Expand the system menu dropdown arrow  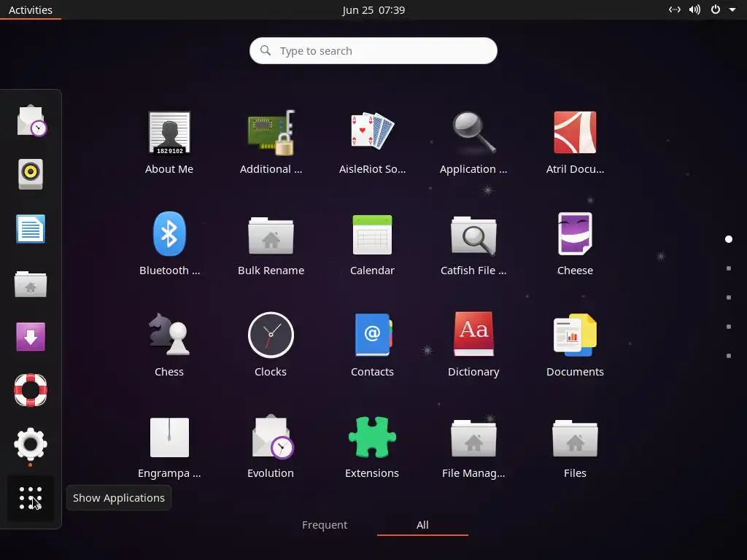click(732, 9)
